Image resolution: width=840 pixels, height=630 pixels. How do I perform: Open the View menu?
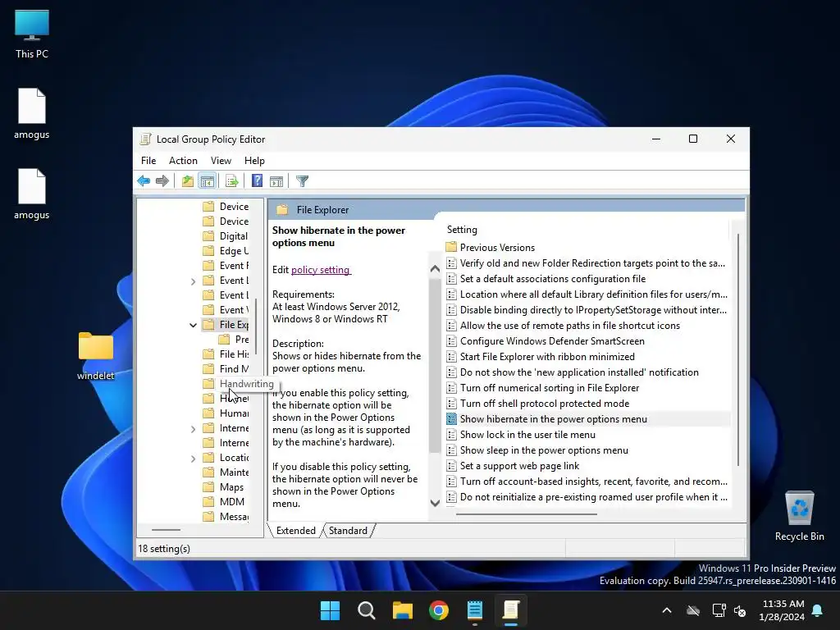221,161
